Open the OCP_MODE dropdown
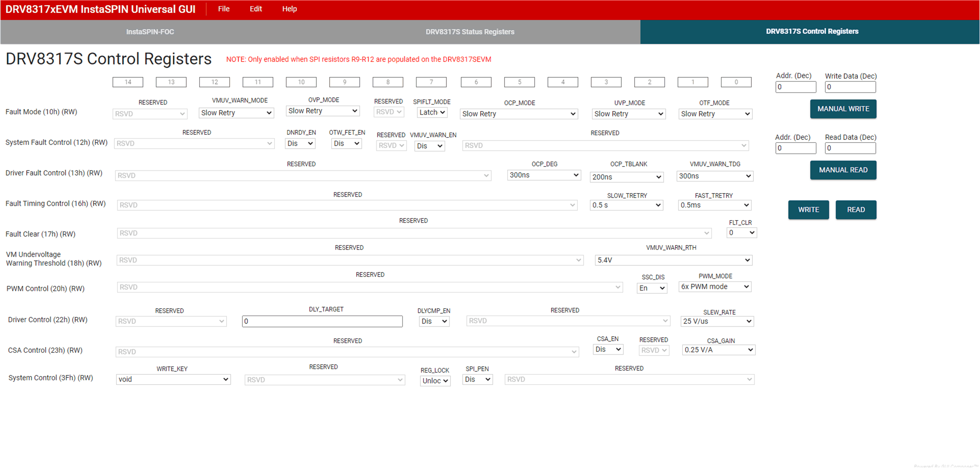The image size is (980, 468). click(x=519, y=114)
